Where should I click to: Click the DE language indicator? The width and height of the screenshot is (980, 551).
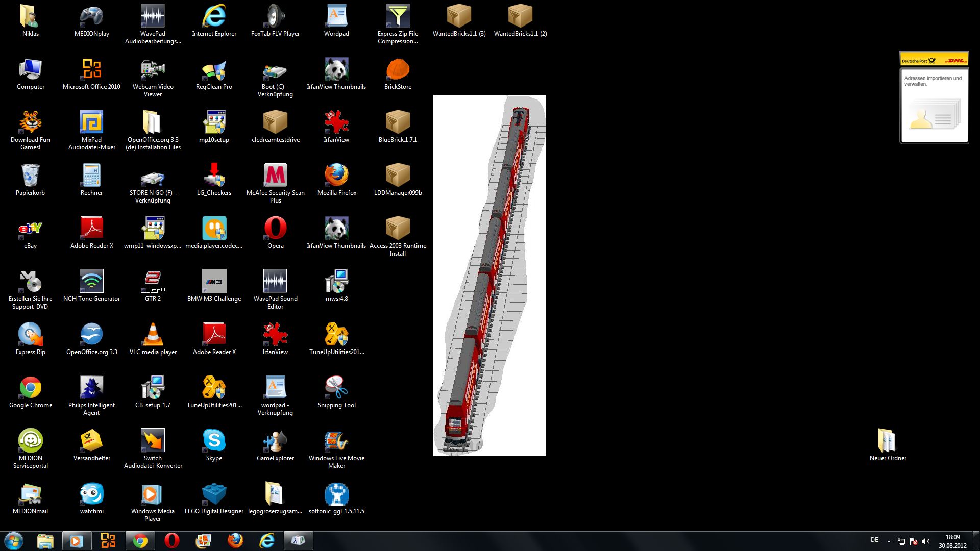(x=874, y=540)
